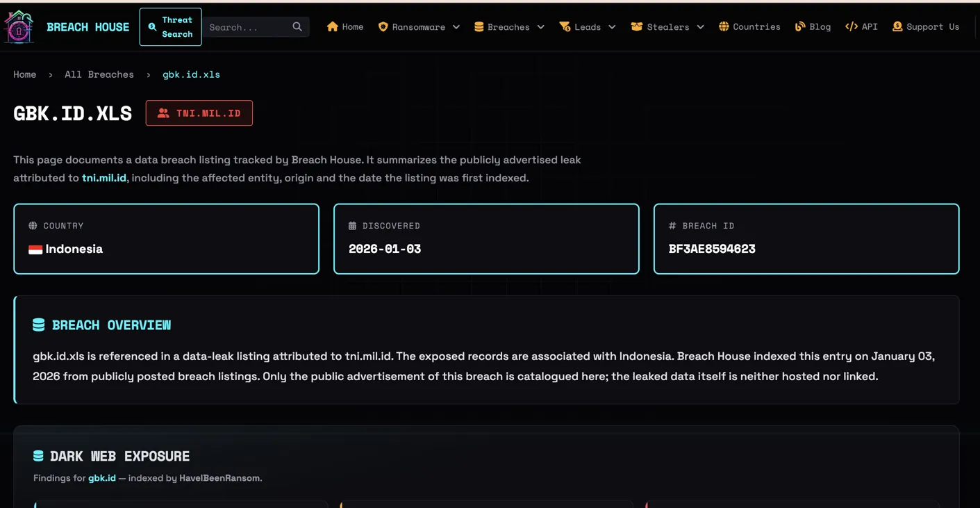This screenshot has height=508, width=980.
Task: Open the Home navbar item
Action: point(345,26)
